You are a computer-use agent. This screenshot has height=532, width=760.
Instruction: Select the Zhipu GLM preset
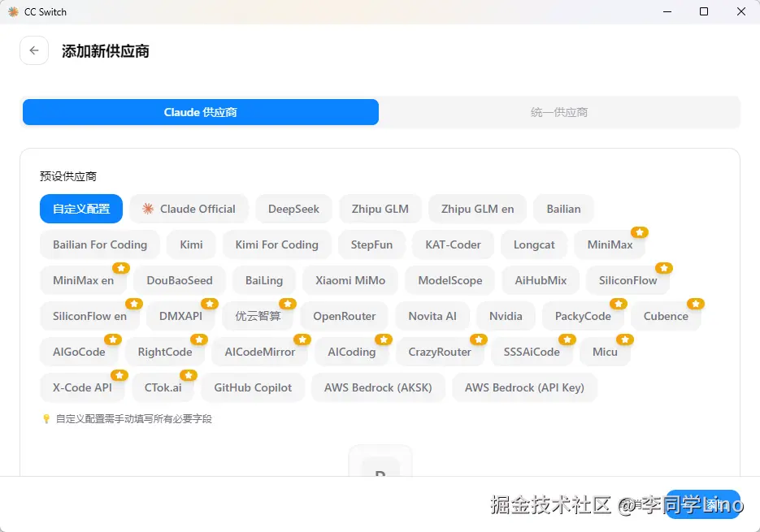coord(380,209)
